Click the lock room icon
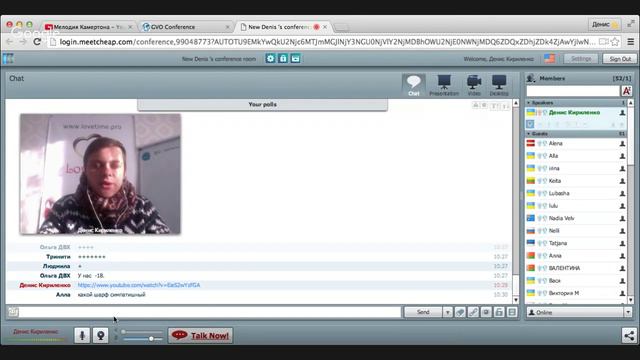Image resolution: width=640 pixels, height=360 pixels. 283,58
